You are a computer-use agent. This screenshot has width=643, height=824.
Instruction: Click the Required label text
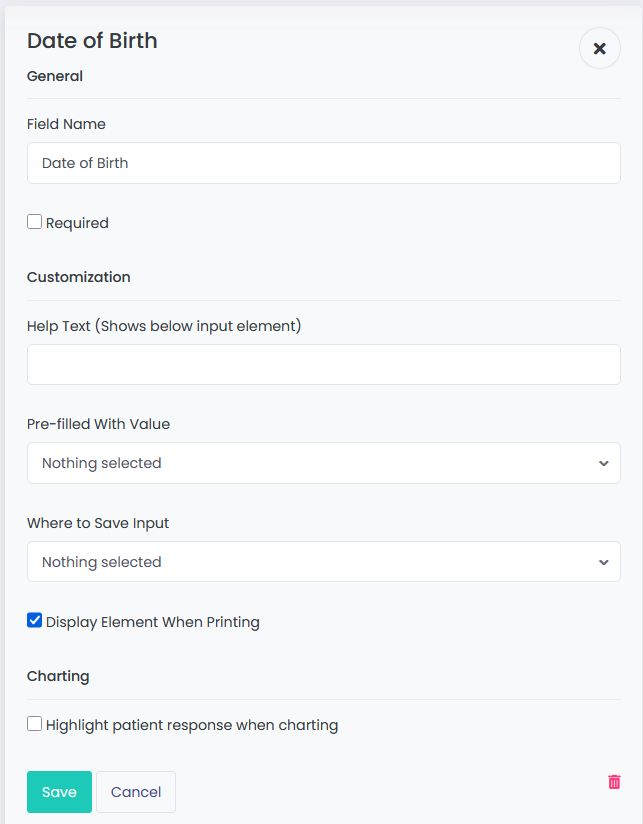click(x=77, y=223)
